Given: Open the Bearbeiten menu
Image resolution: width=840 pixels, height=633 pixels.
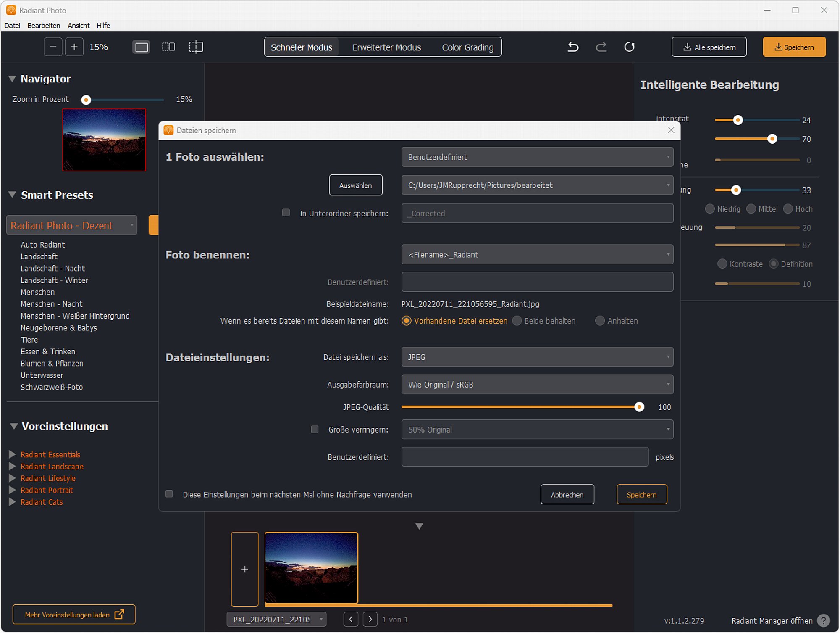Looking at the screenshot, I should (x=44, y=26).
